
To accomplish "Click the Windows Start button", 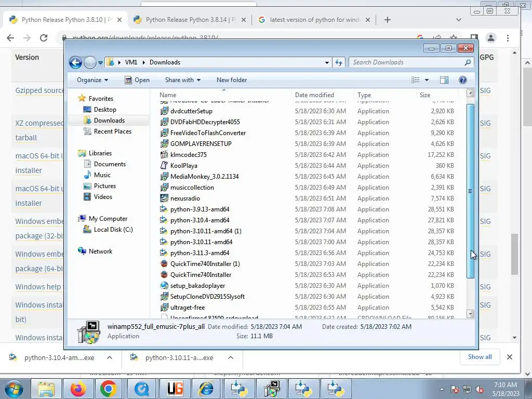I will pos(14,389).
